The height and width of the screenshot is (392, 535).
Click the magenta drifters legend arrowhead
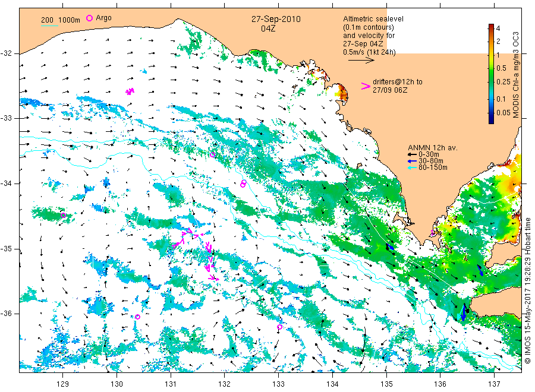(366, 86)
